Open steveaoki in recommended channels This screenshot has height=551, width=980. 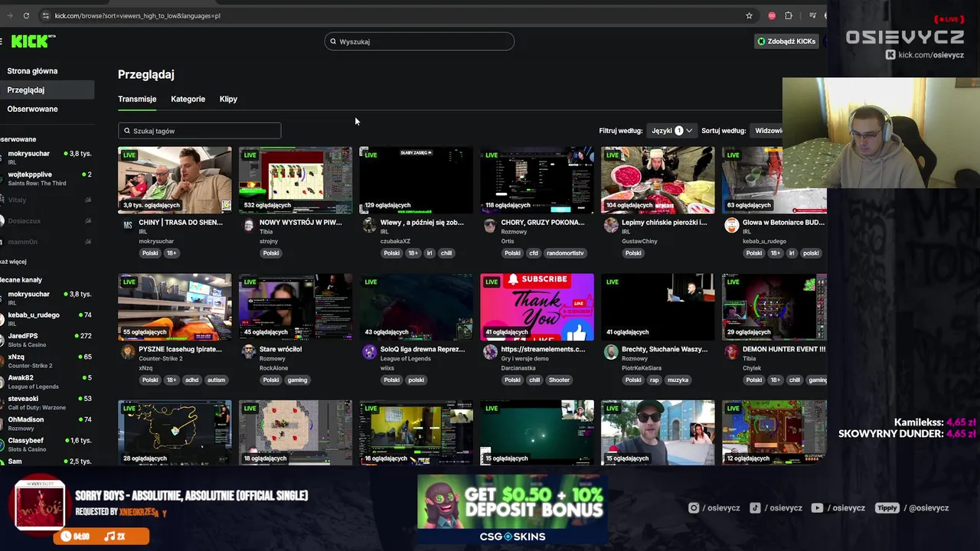coord(47,403)
